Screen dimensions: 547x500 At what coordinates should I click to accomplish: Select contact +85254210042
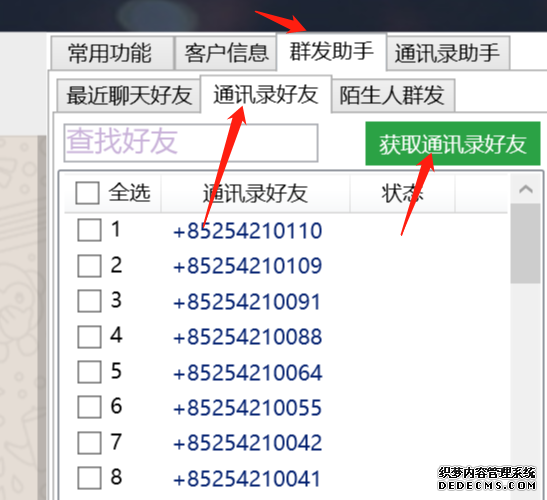point(248,443)
